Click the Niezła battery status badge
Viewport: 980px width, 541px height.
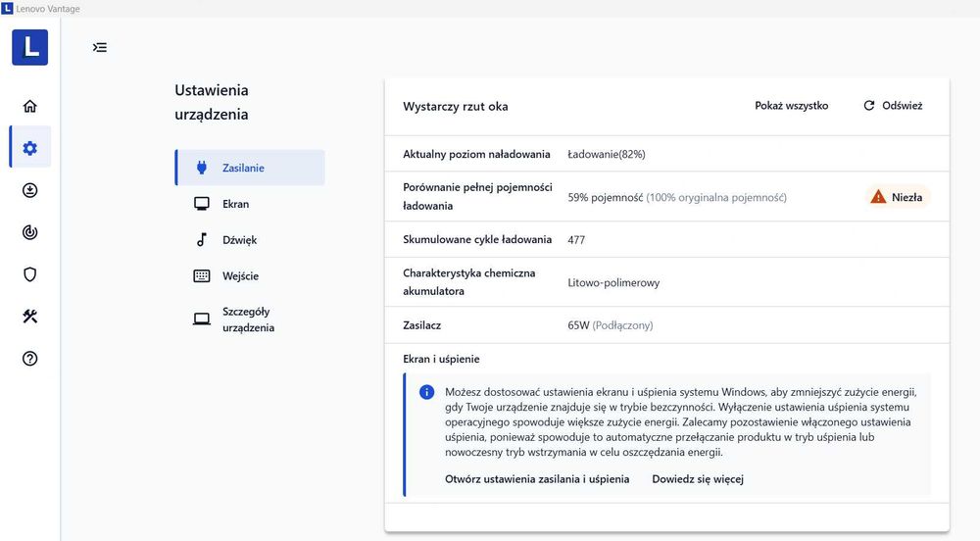coord(897,197)
